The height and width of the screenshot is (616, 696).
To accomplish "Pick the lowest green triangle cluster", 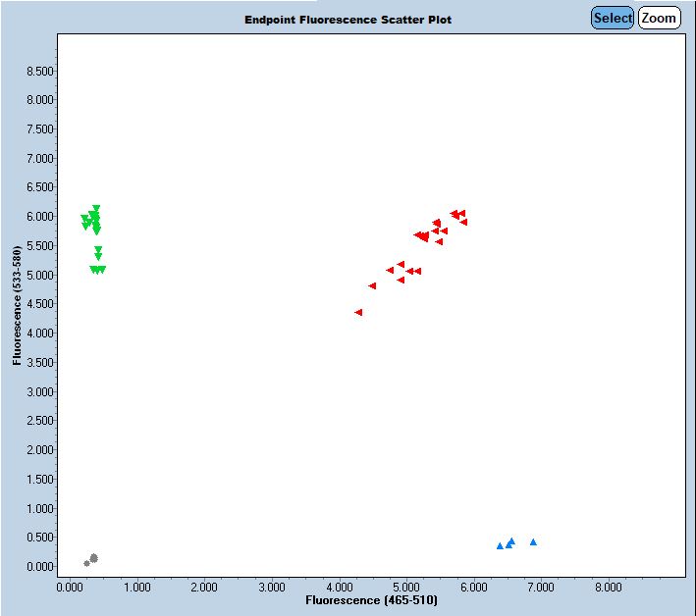I will click(97, 270).
